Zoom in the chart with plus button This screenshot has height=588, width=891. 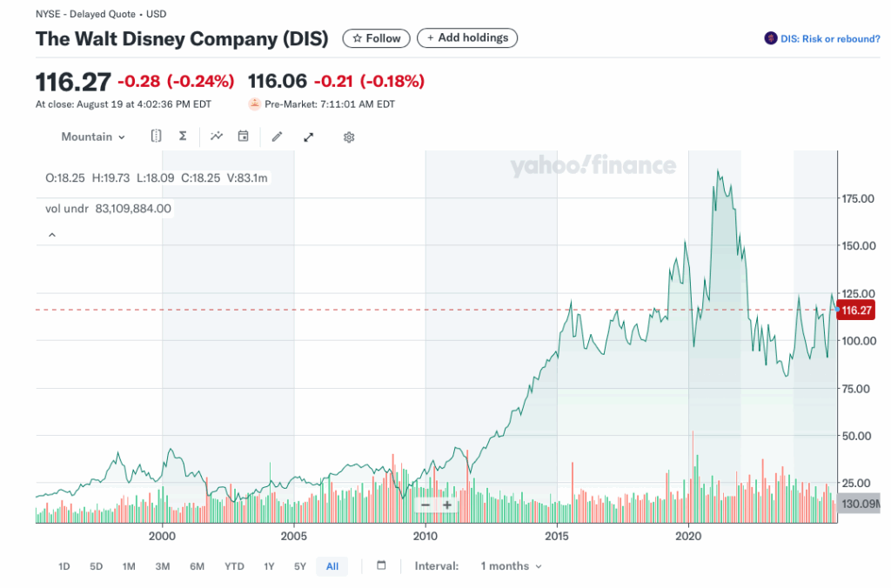[x=447, y=504]
